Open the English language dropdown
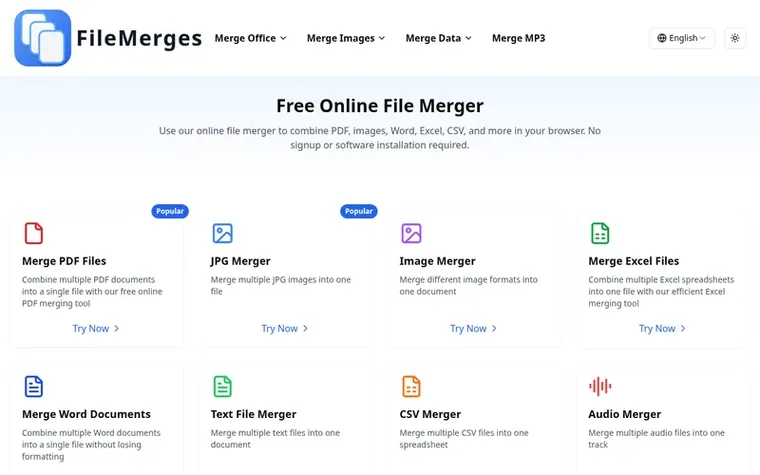Screen dimensions: 760x475 (x=681, y=38)
